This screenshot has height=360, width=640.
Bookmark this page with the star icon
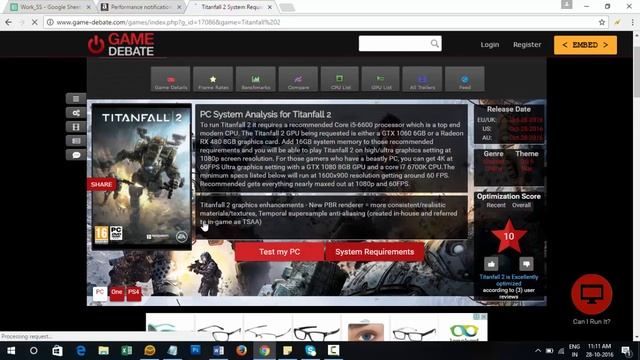(x=602, y=22)
